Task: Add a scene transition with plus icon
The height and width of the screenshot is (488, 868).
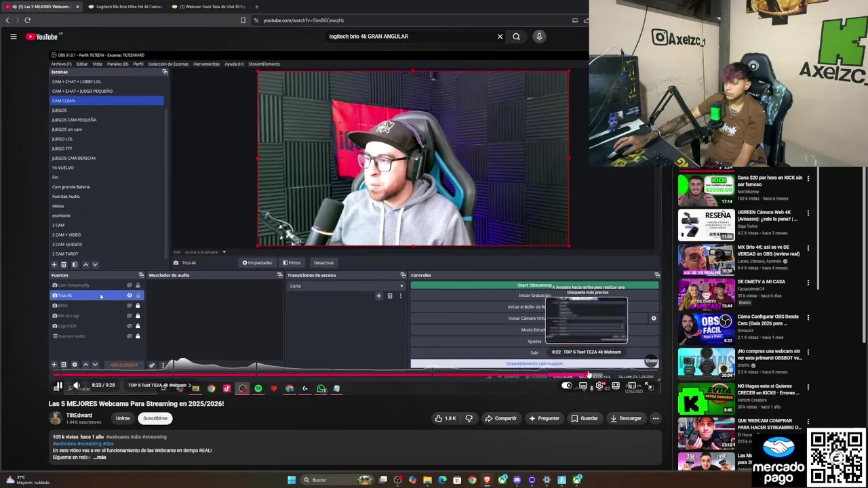Action: (x=379, y=296)
